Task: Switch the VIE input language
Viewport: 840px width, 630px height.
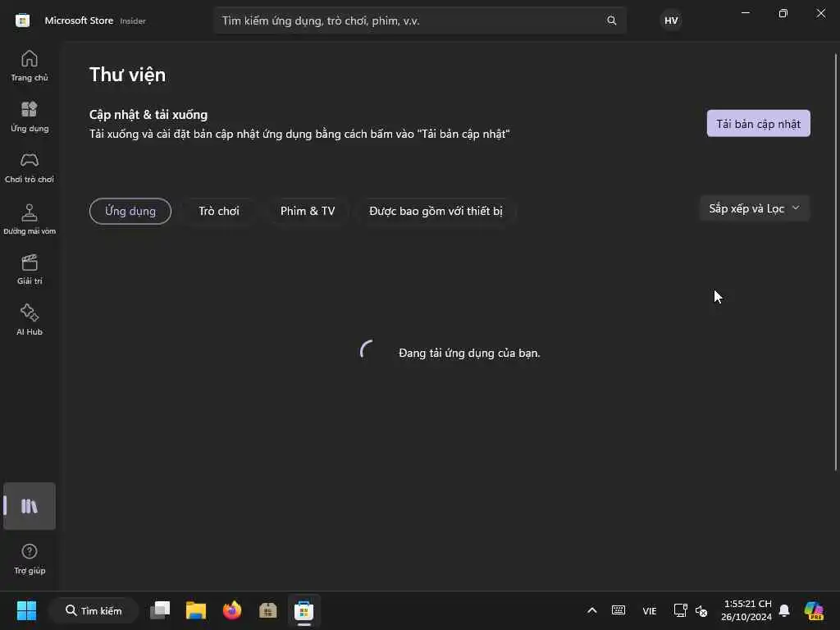Action: click(x=650, y=610)
